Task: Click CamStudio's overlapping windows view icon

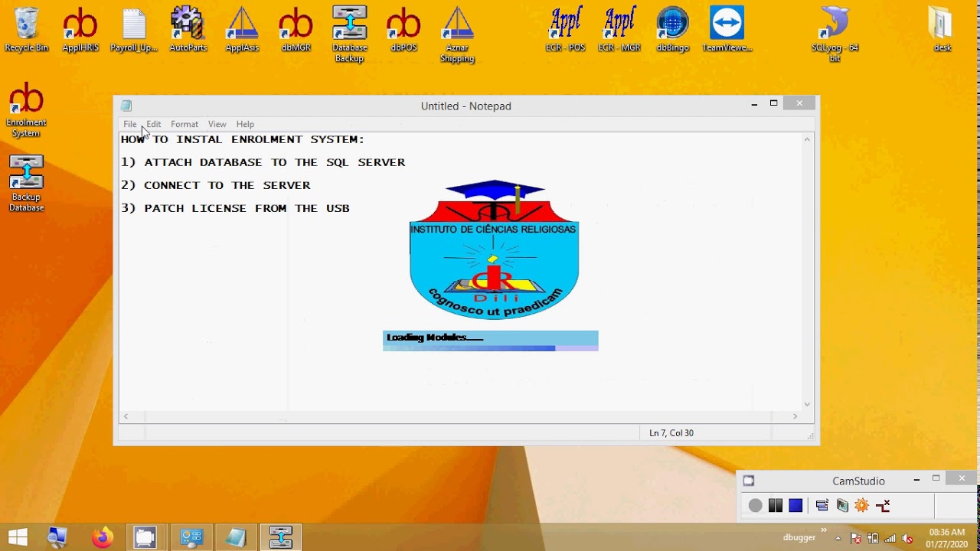Action: pyautogui.click(x=822, y=505)
